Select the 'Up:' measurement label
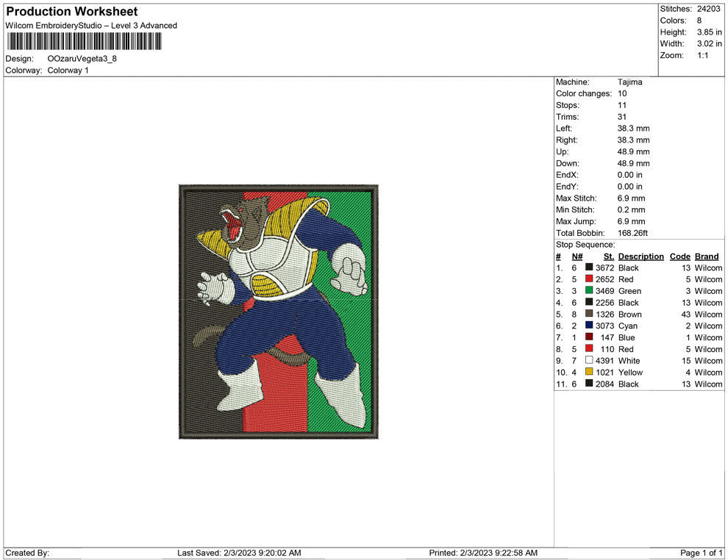Image resolution: width=728 pixels, height=560 pixels. (562, 151)
